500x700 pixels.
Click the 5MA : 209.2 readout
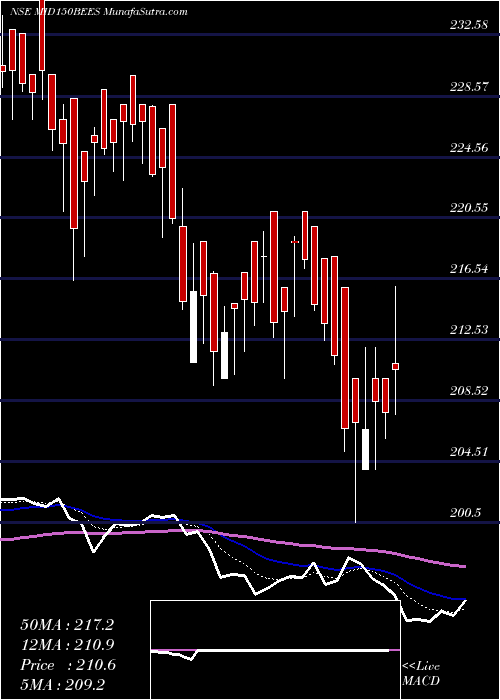pos(62,684)
